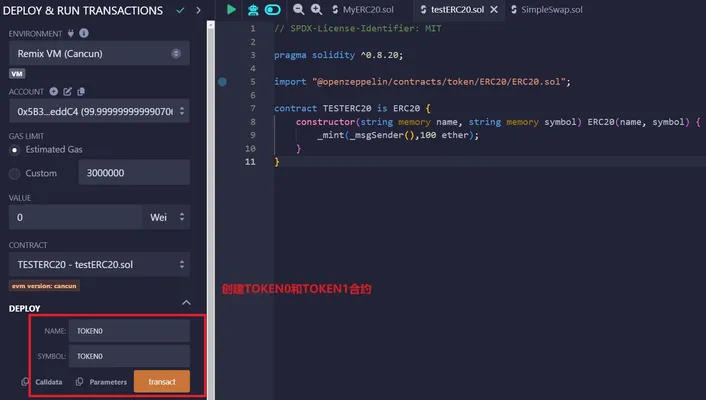706x400 pixels.
Task: Click NAME input field containing TOKEN0
Action: pyautogui.click(x=129, y=331)
